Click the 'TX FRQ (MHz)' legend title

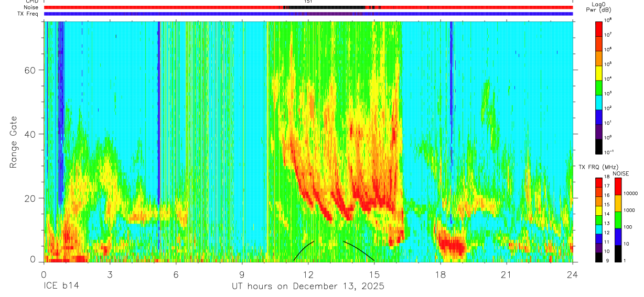tap(598, 167)
